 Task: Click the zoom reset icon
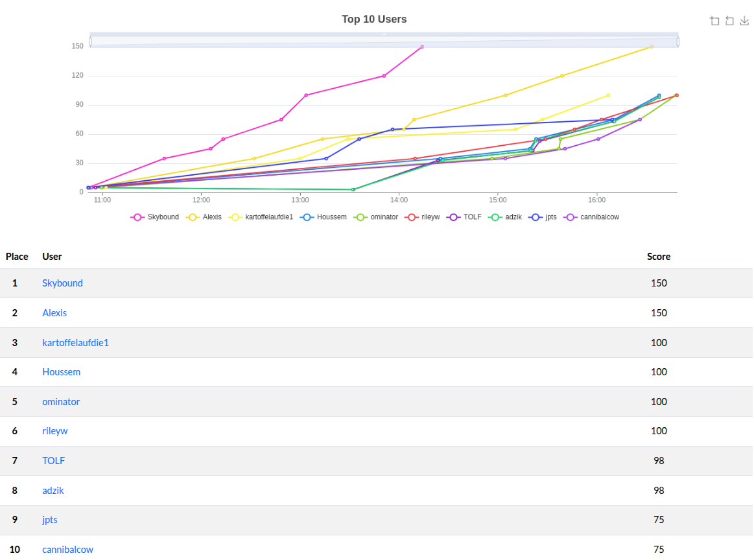(729, 21)
